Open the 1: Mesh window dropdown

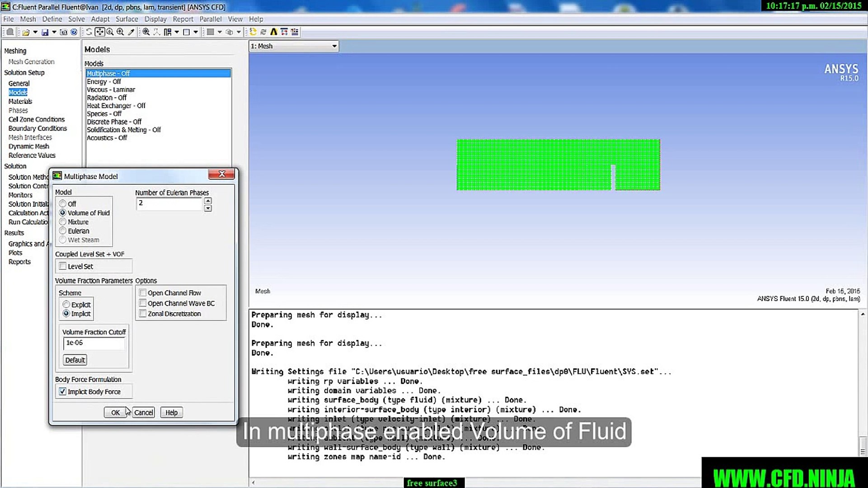(334, 46)
